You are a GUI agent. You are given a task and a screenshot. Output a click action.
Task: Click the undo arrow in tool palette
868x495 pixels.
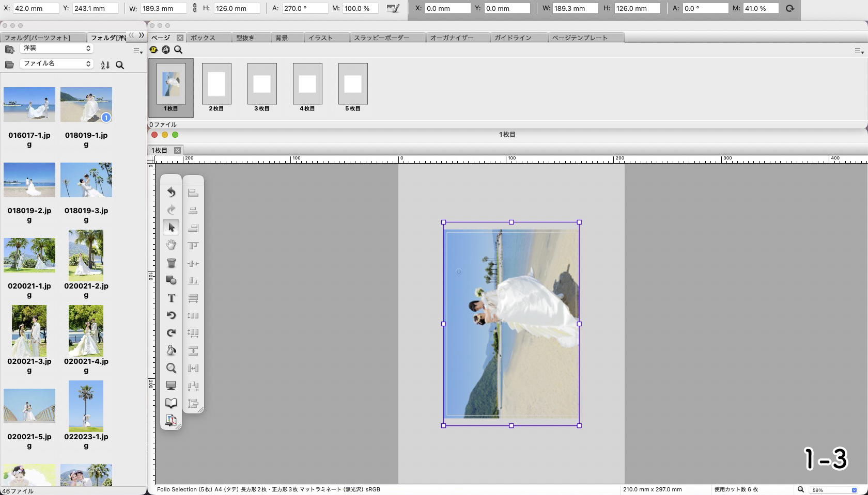click(171, 192)
